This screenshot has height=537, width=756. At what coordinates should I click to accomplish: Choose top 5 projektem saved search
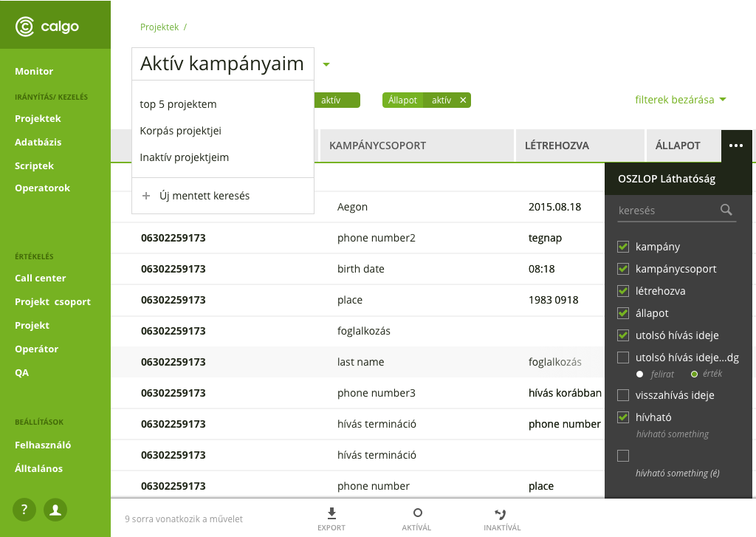tap(178, 104)
